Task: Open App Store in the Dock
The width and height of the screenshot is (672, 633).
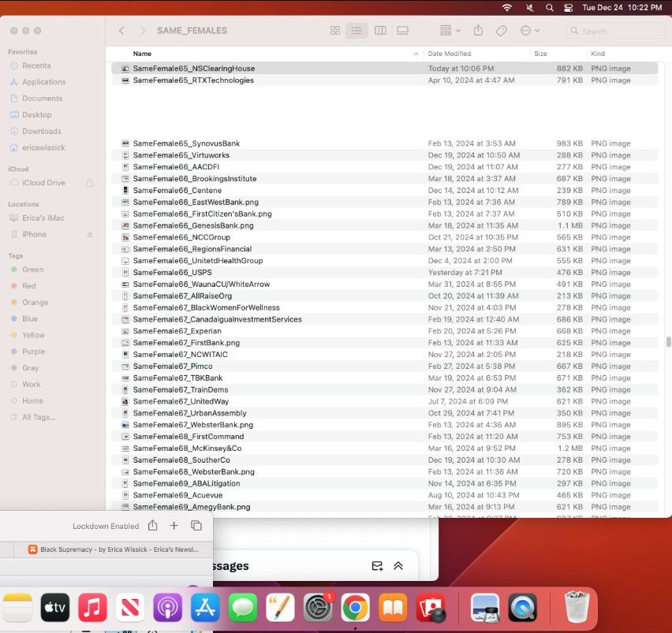Action: tap(205, 607)
